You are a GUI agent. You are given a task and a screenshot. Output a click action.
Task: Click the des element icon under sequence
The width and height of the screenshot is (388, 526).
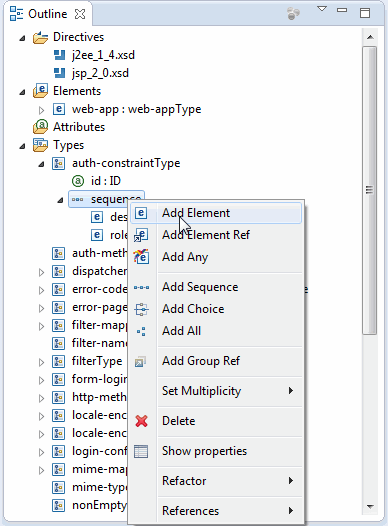97,217
